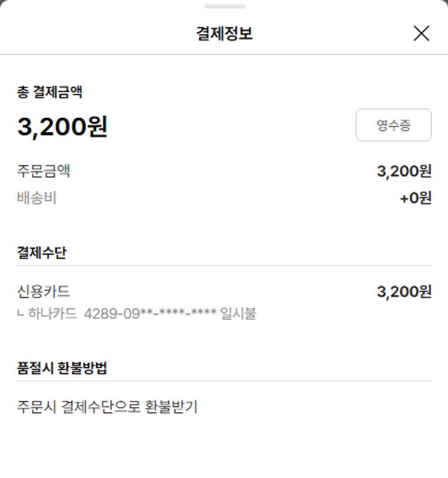Click the ㄴ sub-item marker before 하나카드

[22, 313]
